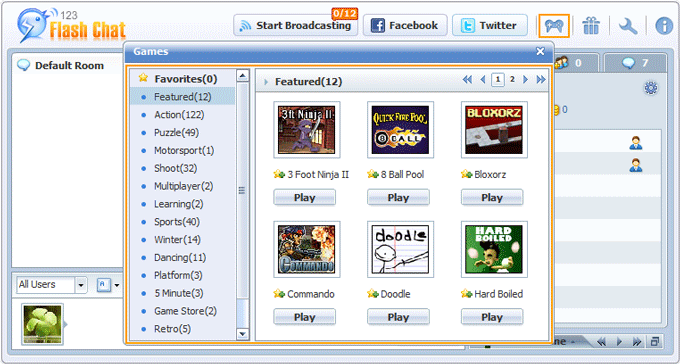The height and width of the screenshot is (364, 680).
Task: Collapse the Featured(12) header triangle
Action: tap(266, 82)
